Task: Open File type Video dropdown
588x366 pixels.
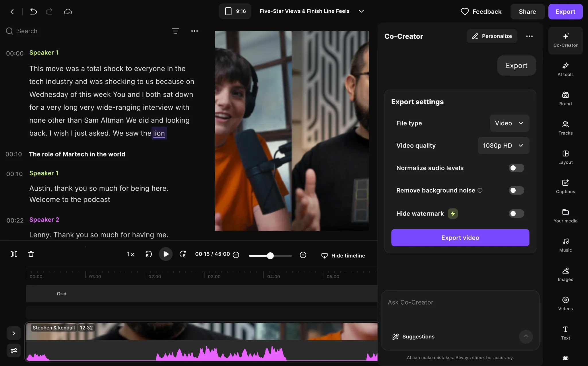Action: coord(509,123)
